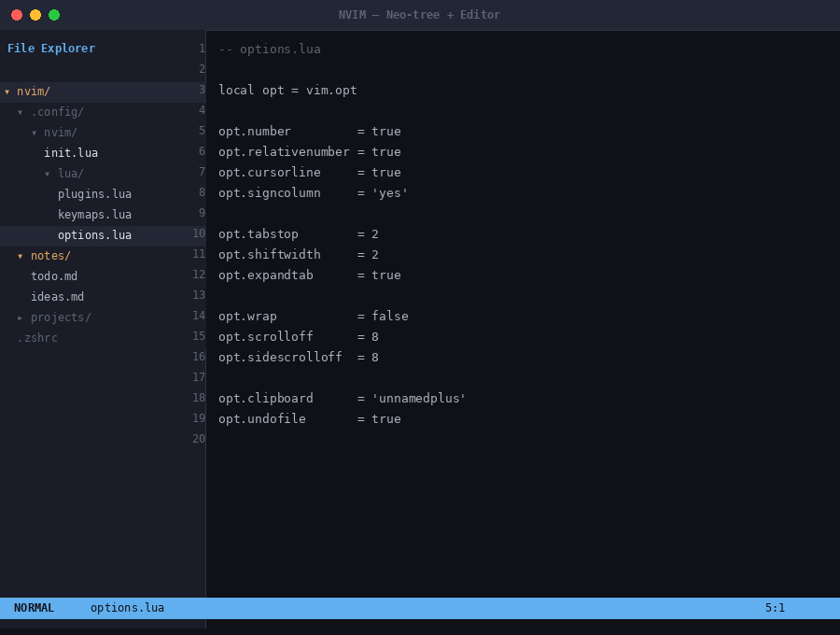Image resolution: width=840 pixels, height=635 pixels.
Task: Select the lua/ folder label
Action: tap(71, 174)
